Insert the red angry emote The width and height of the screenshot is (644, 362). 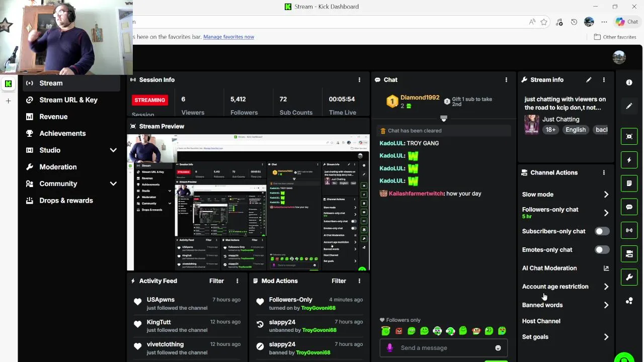point(398,331)
